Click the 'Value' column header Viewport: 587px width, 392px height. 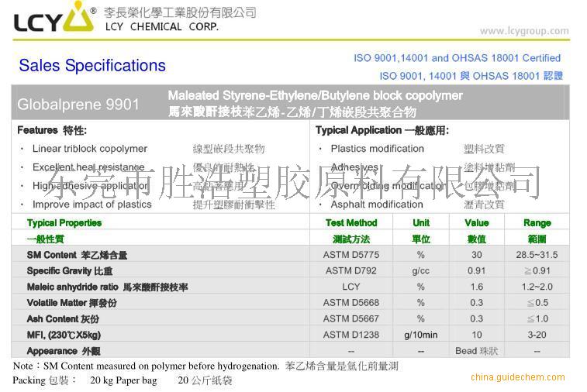coord(477,223)
